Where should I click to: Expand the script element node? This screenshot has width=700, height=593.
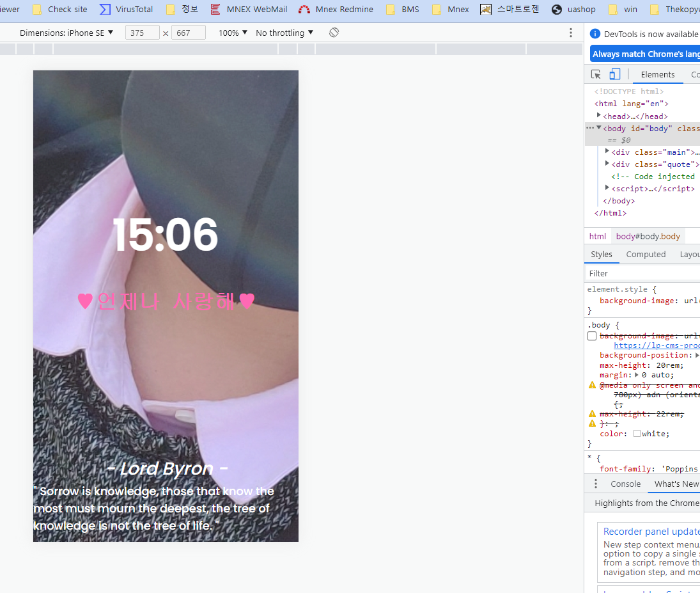607,187
